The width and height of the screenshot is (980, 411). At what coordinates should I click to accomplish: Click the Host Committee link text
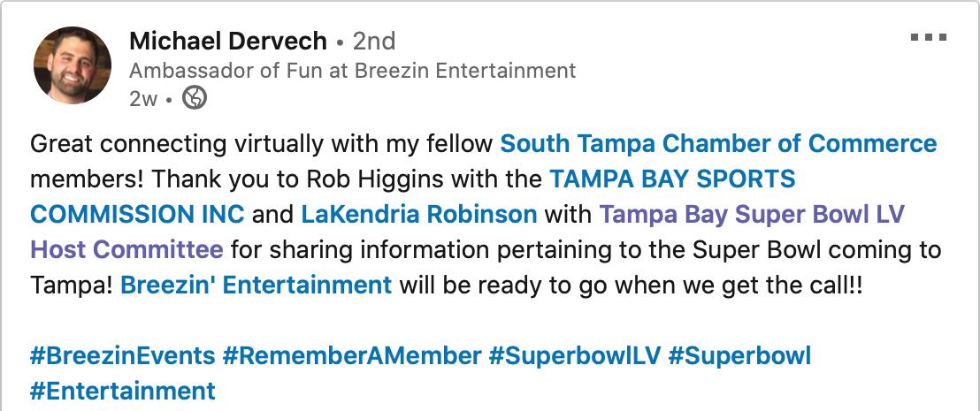click(x=126, y=250)
